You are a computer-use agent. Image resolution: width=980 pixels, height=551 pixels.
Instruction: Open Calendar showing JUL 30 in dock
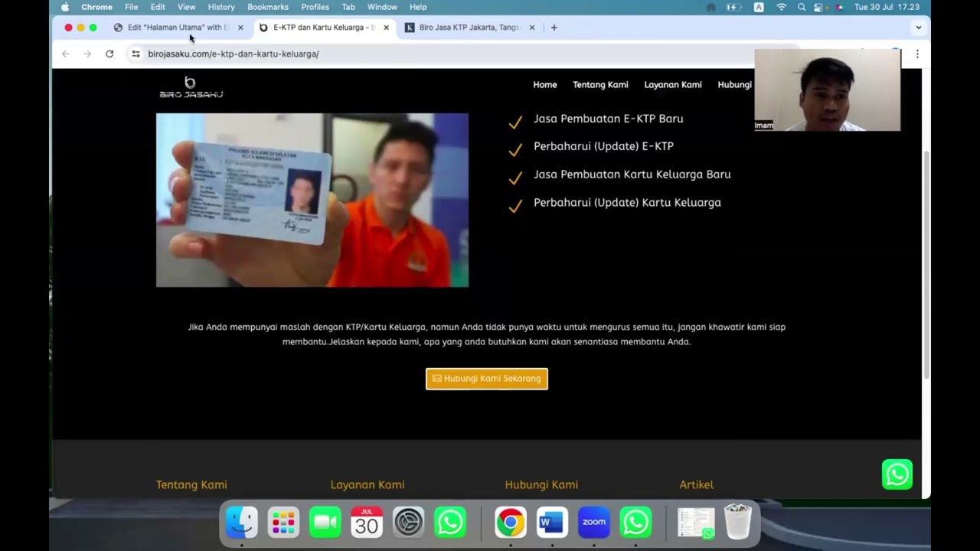click(367, 523)
